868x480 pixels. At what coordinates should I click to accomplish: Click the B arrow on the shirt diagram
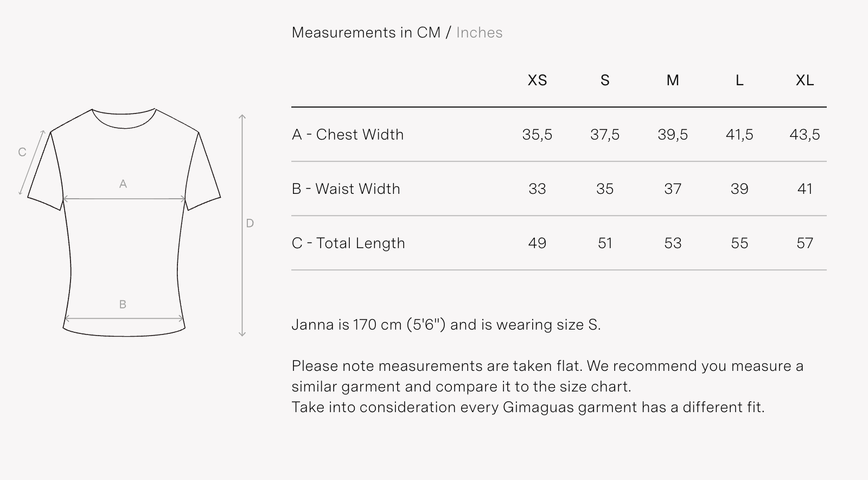coord(124,320)
